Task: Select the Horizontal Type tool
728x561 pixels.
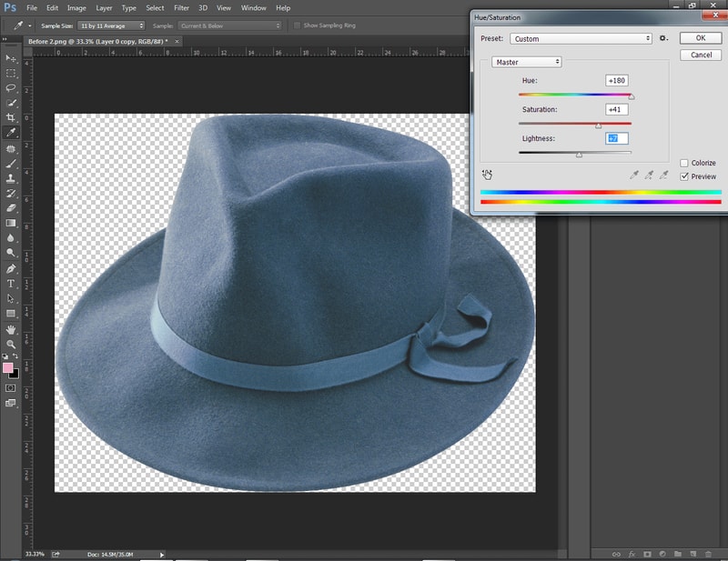Action: click(x=11, y=283)
